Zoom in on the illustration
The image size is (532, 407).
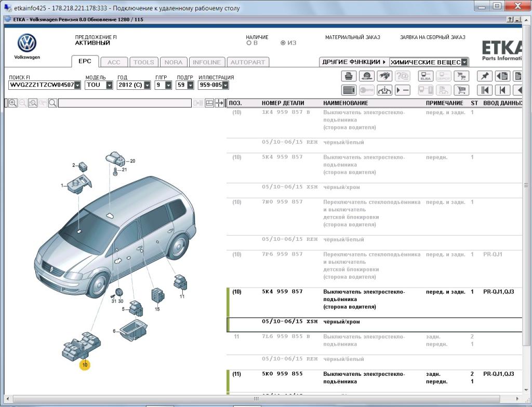[13, 103]
